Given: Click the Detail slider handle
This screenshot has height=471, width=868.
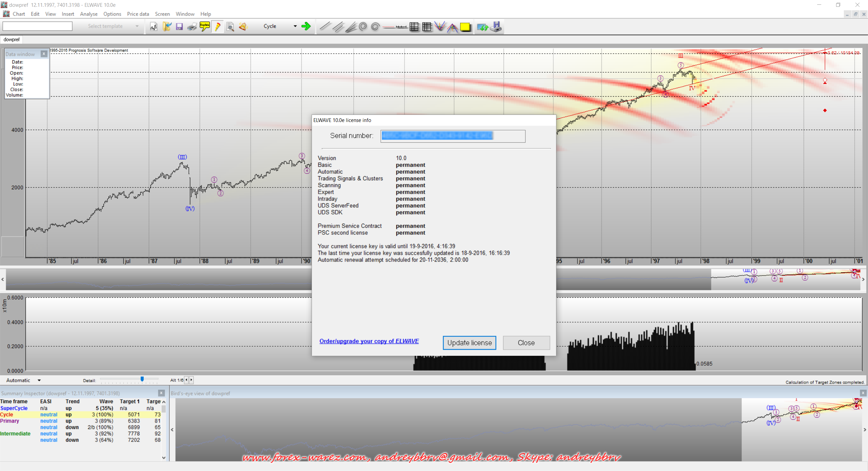Looking at the screenshot, I should [142, 379].
